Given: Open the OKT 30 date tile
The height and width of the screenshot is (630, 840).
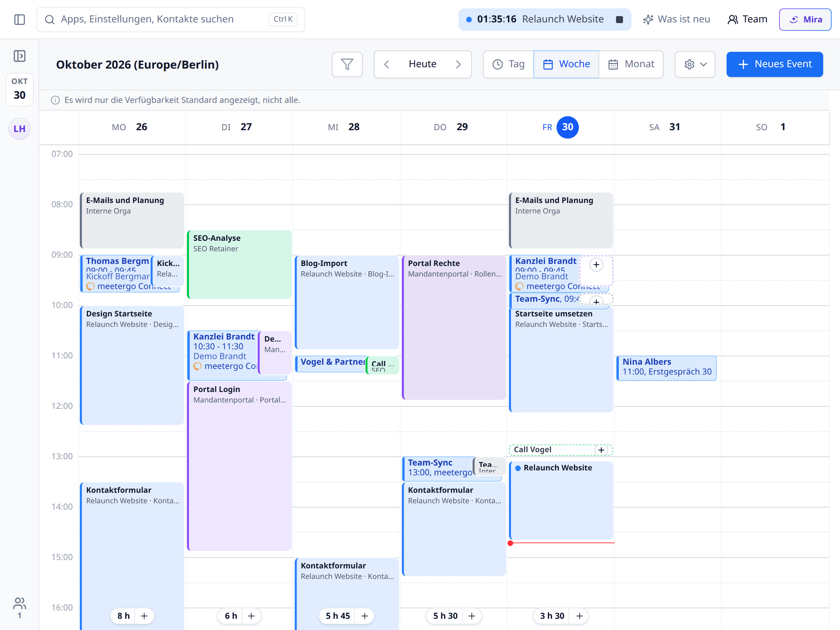Looking at the screenshot, I should tap(19, 89).
